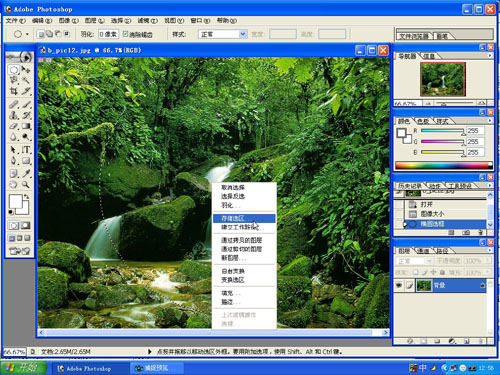500x375 pixels.
Task: Choose Intersect with Selection mode button
Action: pyautogui.click(x=67, y=34)
